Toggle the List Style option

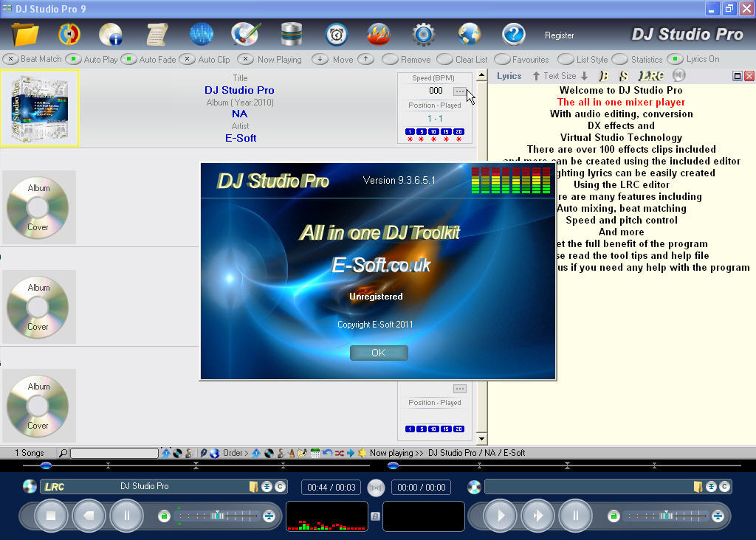tap(566, 59)
